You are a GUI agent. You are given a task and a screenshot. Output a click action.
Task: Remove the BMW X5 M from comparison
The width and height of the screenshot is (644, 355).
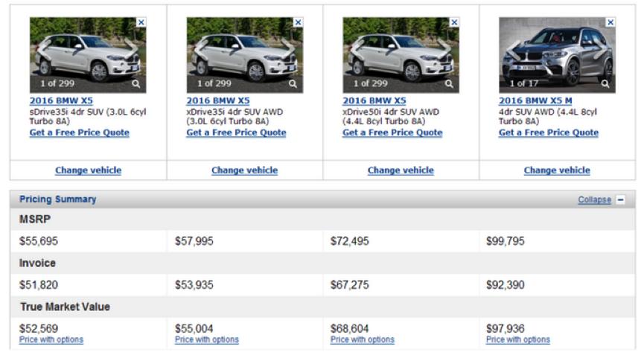pyautogui.click(x=610, y=23)
